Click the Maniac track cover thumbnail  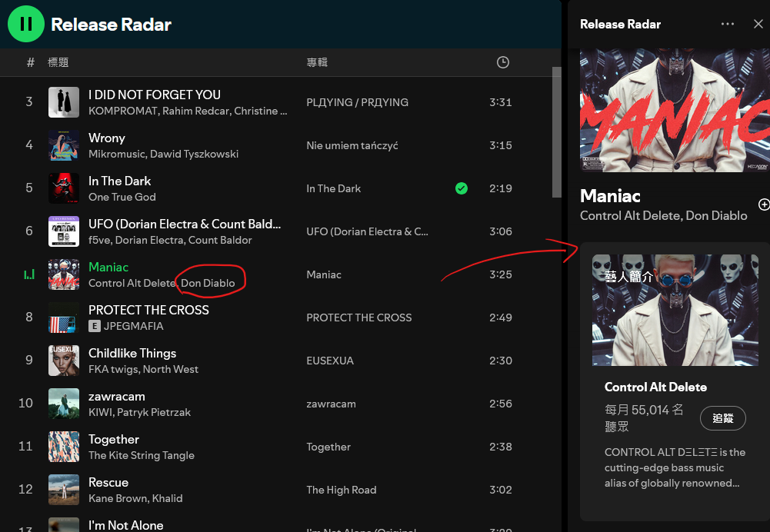pos(64,274)
